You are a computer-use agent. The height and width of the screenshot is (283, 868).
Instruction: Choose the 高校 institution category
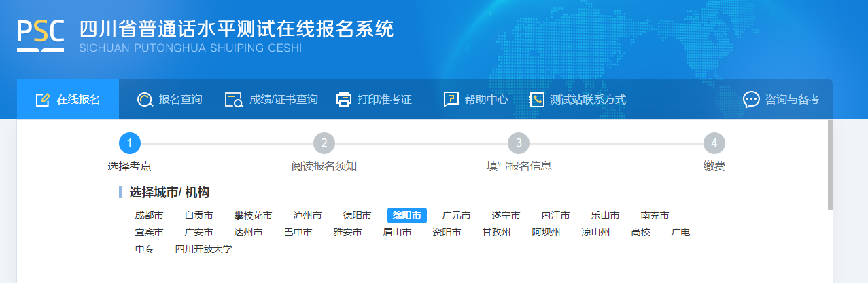[x=640, y=233]
